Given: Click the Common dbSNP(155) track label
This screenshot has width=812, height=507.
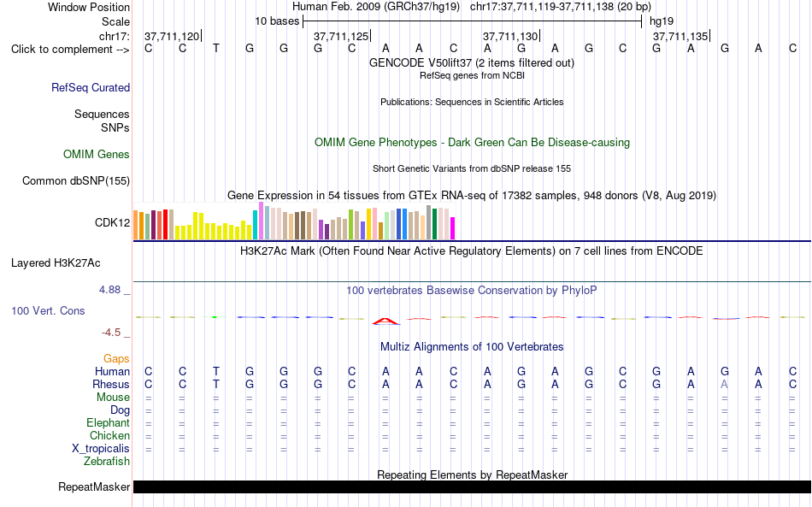Looking at the screenshot, I should coord(76,180).
